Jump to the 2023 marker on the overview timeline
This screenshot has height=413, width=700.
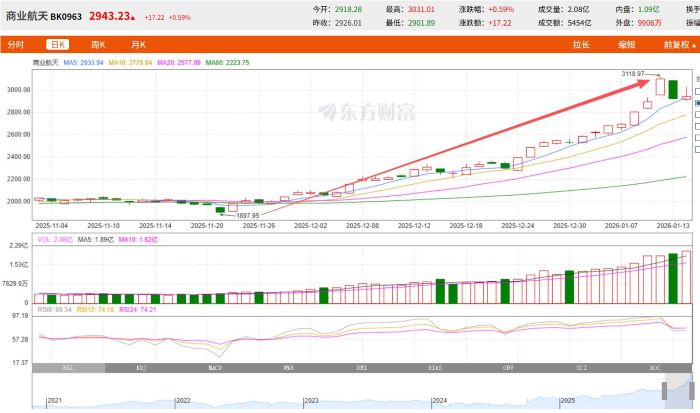tap(311, 401)
